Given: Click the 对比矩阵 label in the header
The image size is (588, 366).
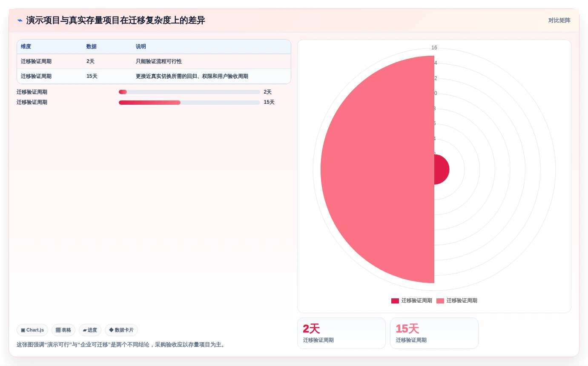Looking at the screenshot, I should [559, 20].
